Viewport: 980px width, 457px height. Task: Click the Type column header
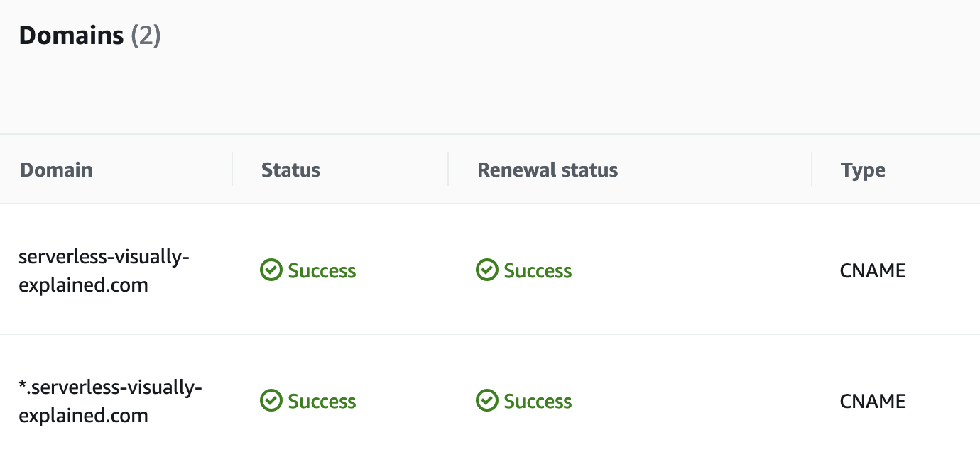(862, 170)
